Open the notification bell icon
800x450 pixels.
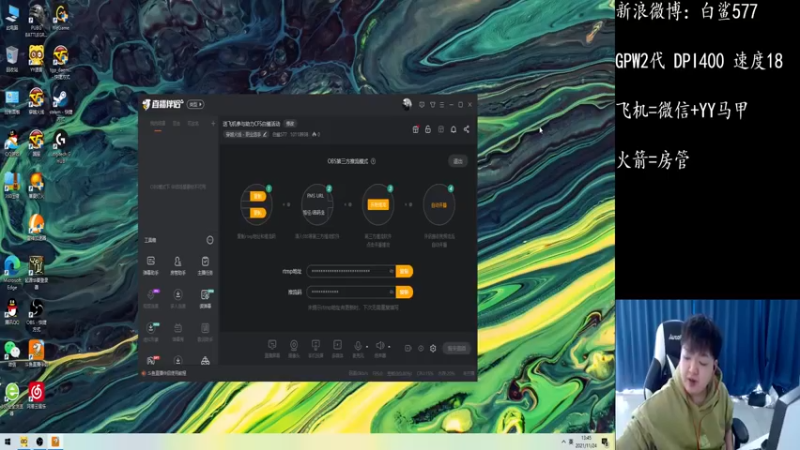tap(454, 130)
